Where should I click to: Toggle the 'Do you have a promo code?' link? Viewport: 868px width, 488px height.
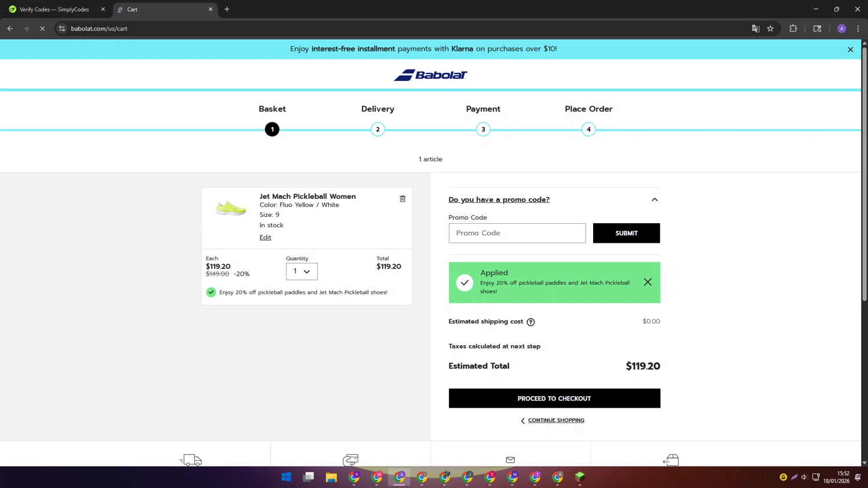click(x=499, y=199)
